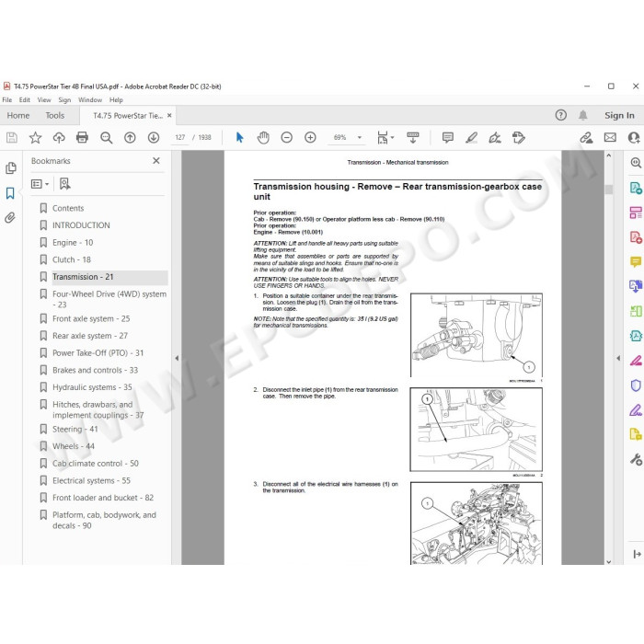Open Power Take-Off (PTO) - 31 bookmark
This screenshot has height=644, width=644.
[98, 353]
